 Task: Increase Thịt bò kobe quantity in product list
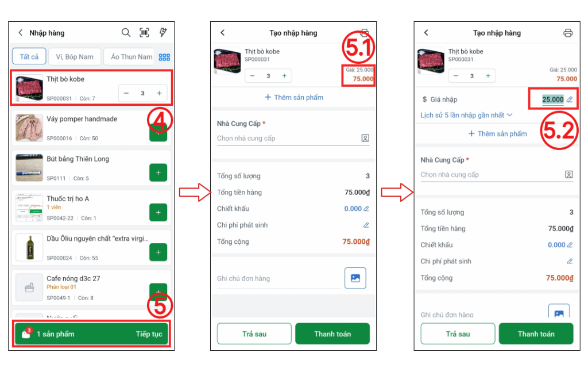point(159,93)
